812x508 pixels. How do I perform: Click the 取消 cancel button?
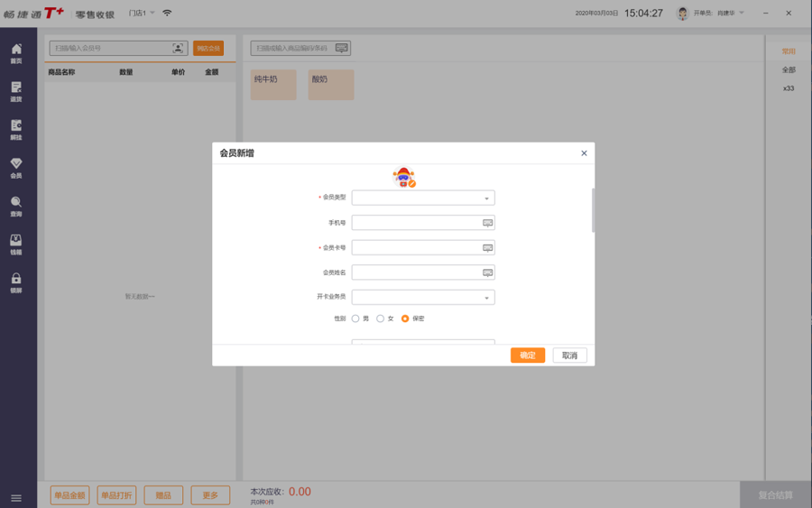[x=569, y=356]
